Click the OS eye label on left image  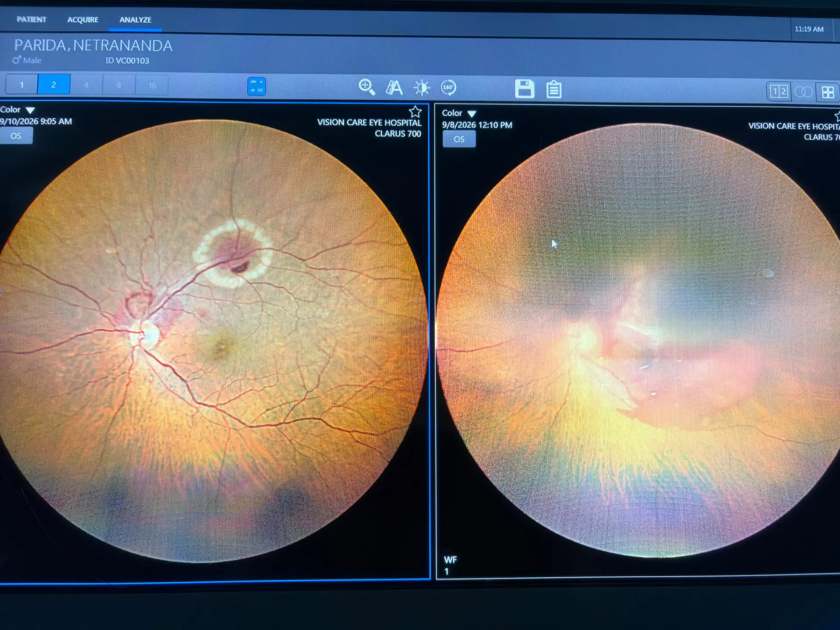point(16,136)
